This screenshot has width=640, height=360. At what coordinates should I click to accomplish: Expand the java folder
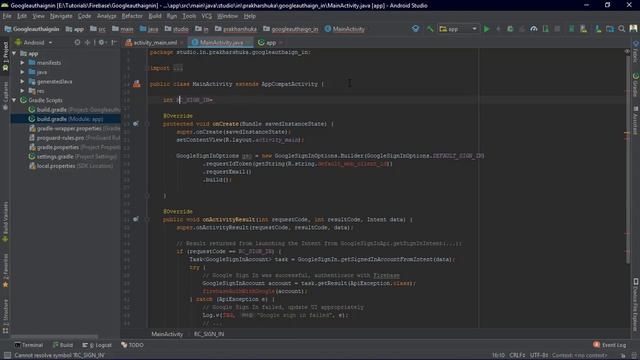(x=22, y=72)
